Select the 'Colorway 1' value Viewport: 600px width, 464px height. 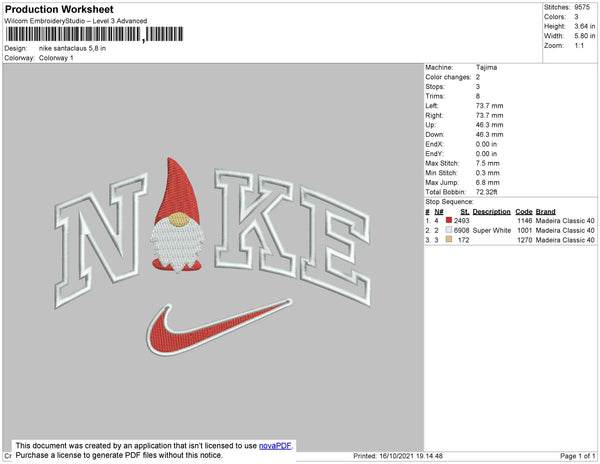click(56, 58)
